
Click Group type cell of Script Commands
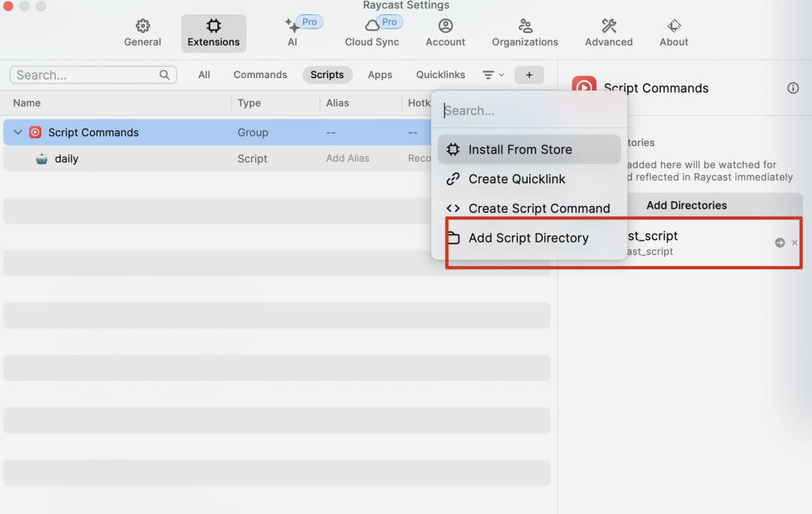[x=253, y=132]
